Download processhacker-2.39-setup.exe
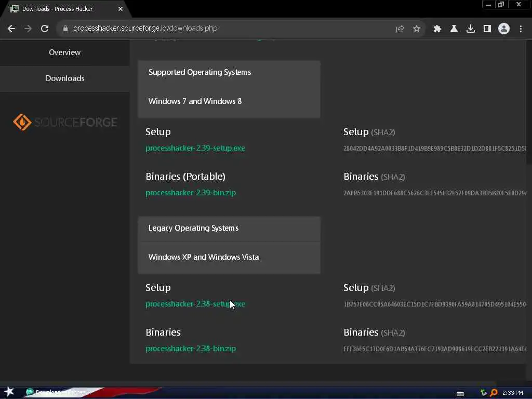The height and width of the screenshot is (399, 532). coord(195,148)
